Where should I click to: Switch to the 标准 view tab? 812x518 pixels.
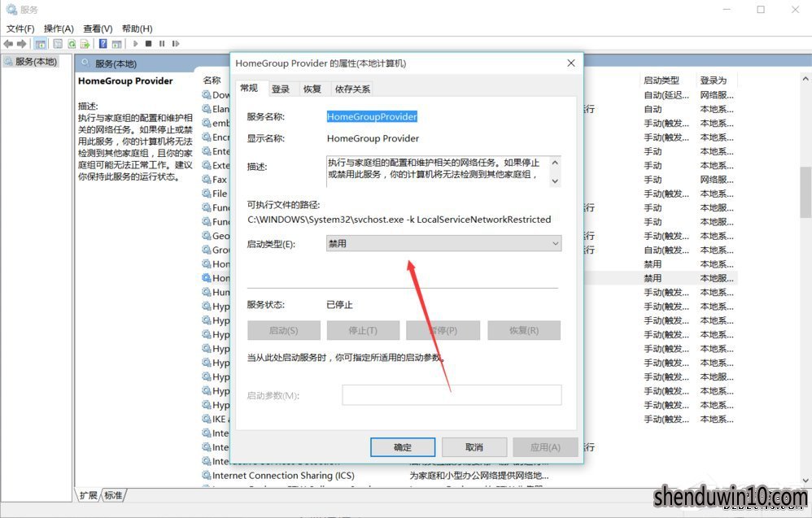pyautogui.click(x=113, y=495)
